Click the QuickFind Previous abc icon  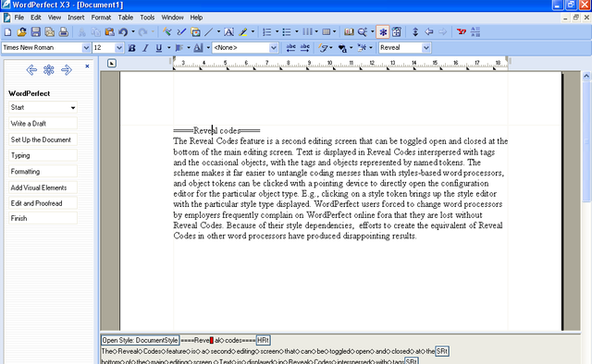pos(291,47)
